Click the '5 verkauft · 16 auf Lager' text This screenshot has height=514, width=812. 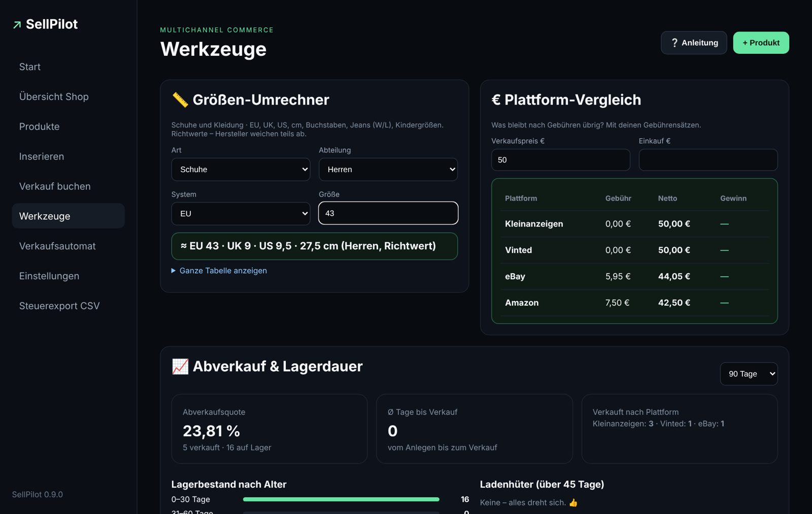[x=227, y=447]
